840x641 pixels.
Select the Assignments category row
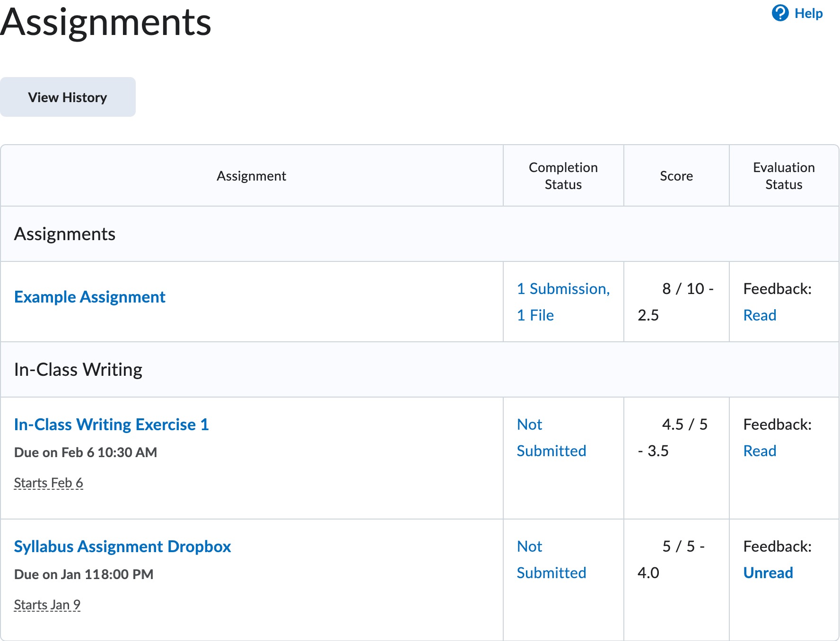coord(65,234)
